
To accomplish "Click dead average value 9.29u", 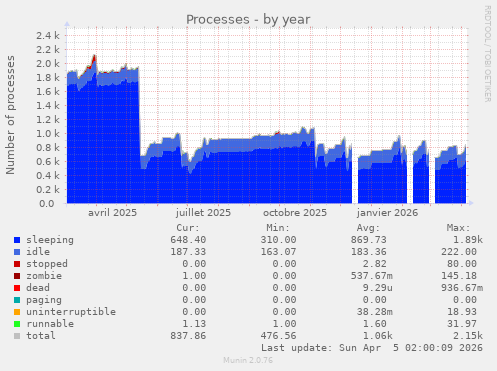I will (377, 288).
